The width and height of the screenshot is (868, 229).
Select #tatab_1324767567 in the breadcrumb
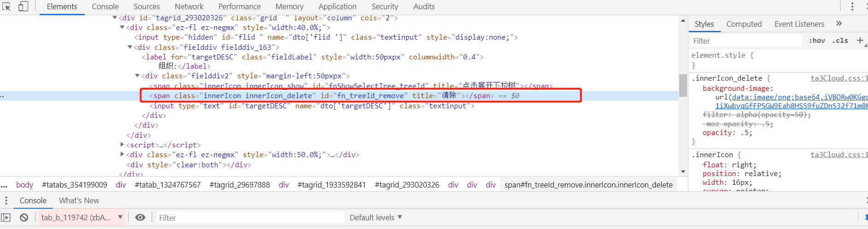pos(168,185)
